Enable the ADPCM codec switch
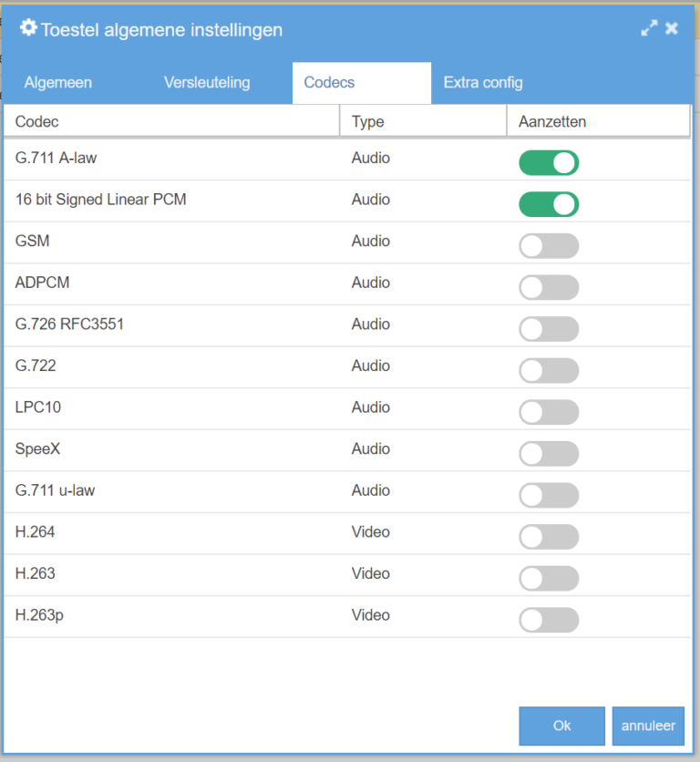 pos(549,288)
